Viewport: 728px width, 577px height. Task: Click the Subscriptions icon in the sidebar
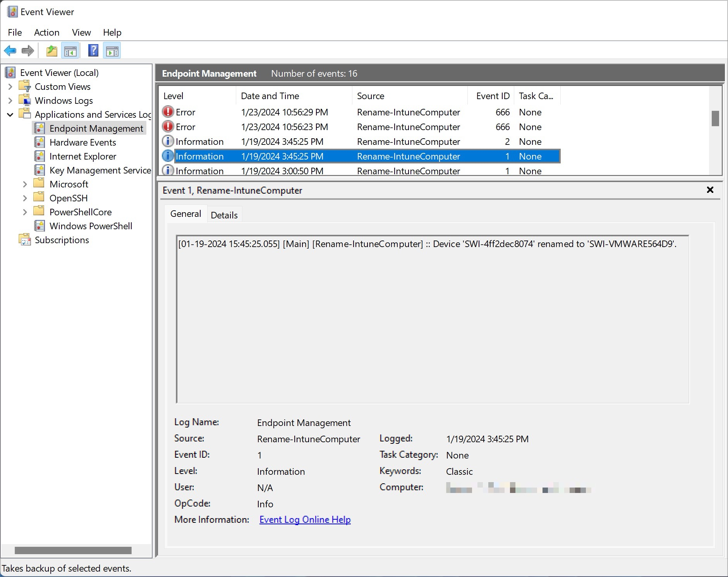[x=25, y=240]
